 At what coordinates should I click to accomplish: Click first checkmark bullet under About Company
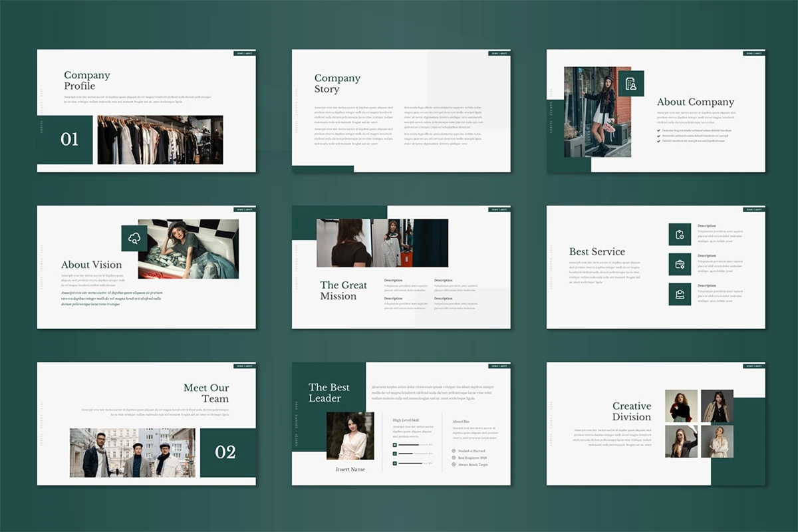pyautogui.click(x=658, y=130)
